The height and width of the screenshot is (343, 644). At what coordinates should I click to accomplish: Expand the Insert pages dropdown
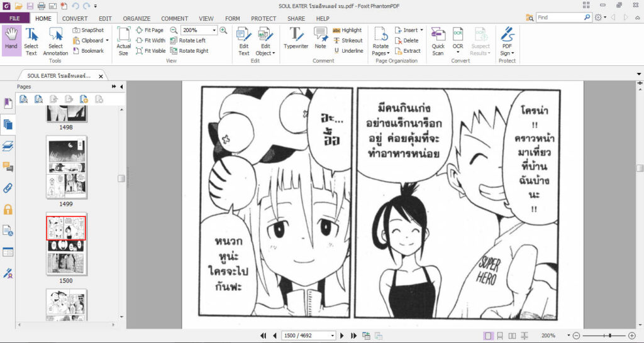point(421,30)
